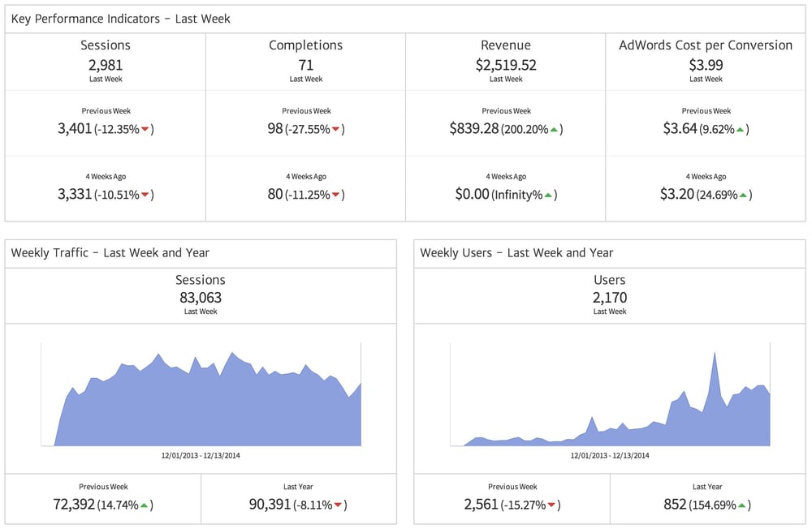Click previous week traffic value 72,392

[74, 504]
